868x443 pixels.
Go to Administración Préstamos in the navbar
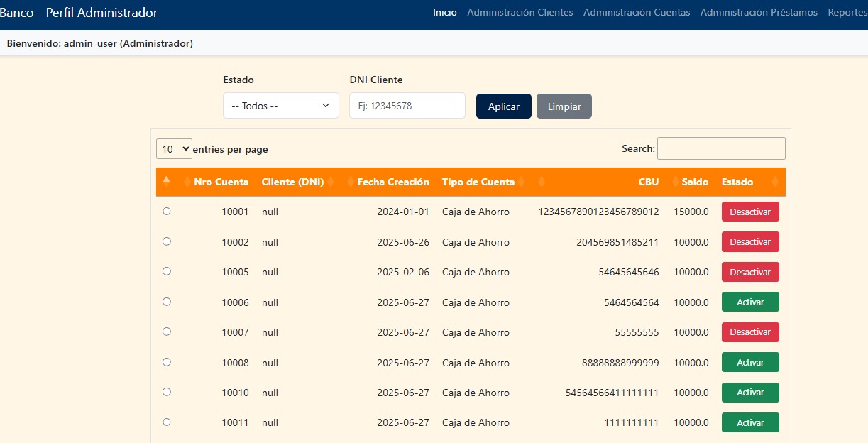pyautogui.click(x=759, y=12)
